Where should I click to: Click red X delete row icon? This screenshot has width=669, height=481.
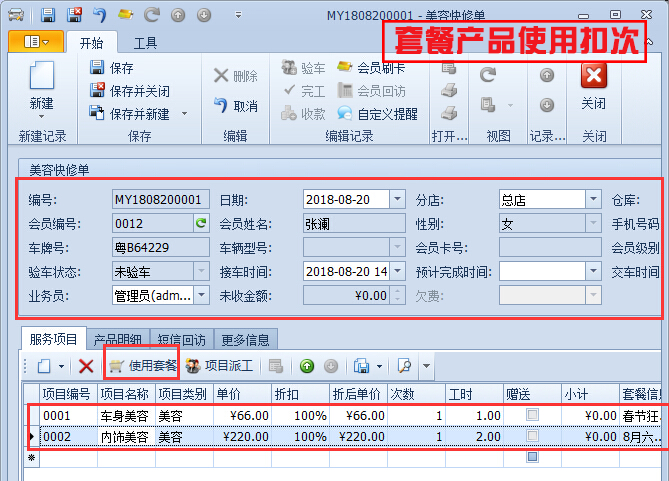86,367
